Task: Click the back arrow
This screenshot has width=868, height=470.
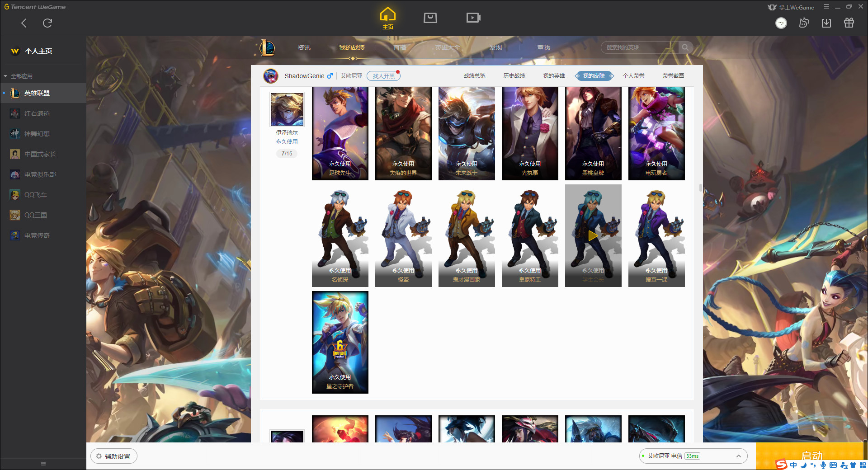Action: (24, 23)
